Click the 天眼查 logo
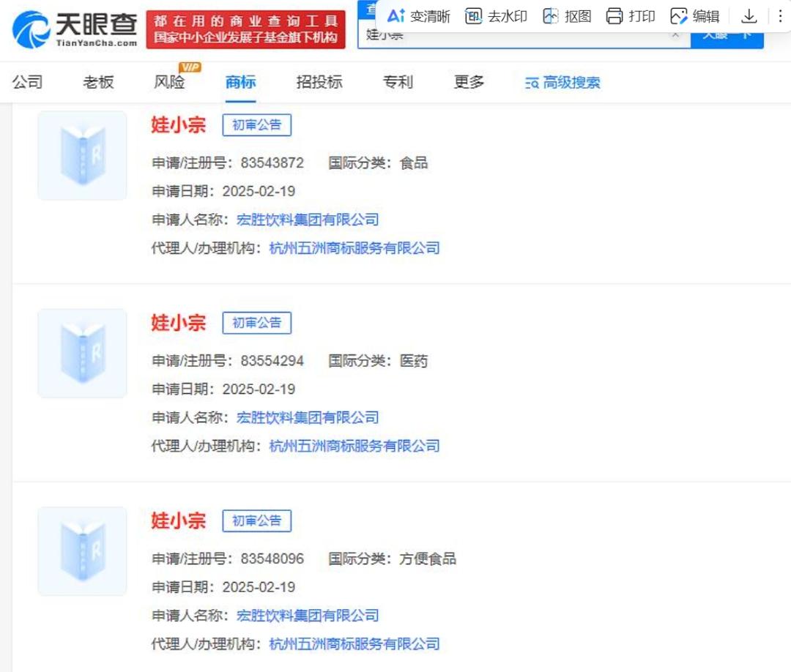 click(x=75, y=29)
